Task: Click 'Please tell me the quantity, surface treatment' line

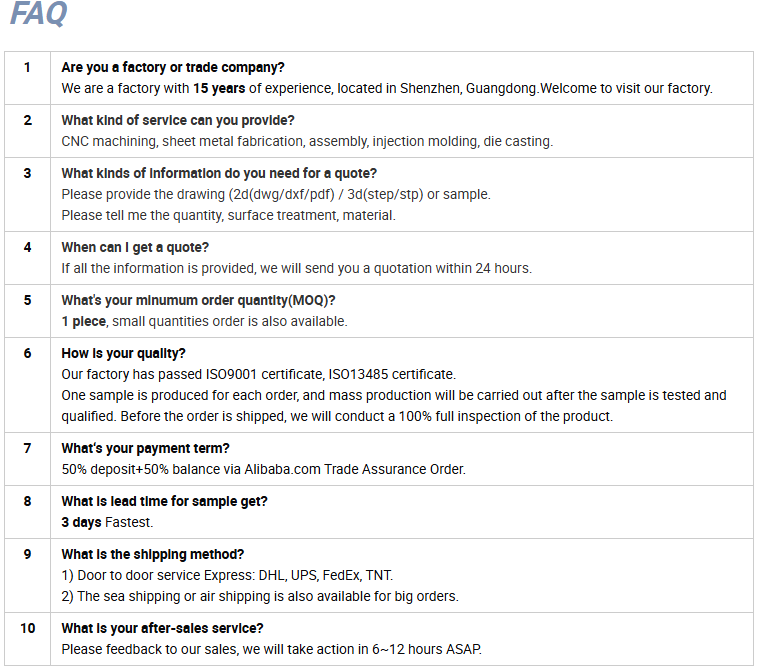Action: (228, 216)
